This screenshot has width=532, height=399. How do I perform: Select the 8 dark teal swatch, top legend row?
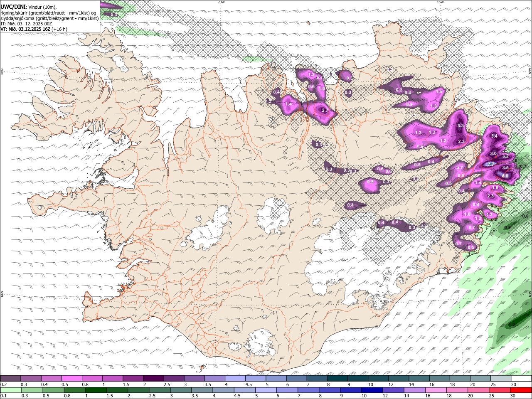pos(337,379)
